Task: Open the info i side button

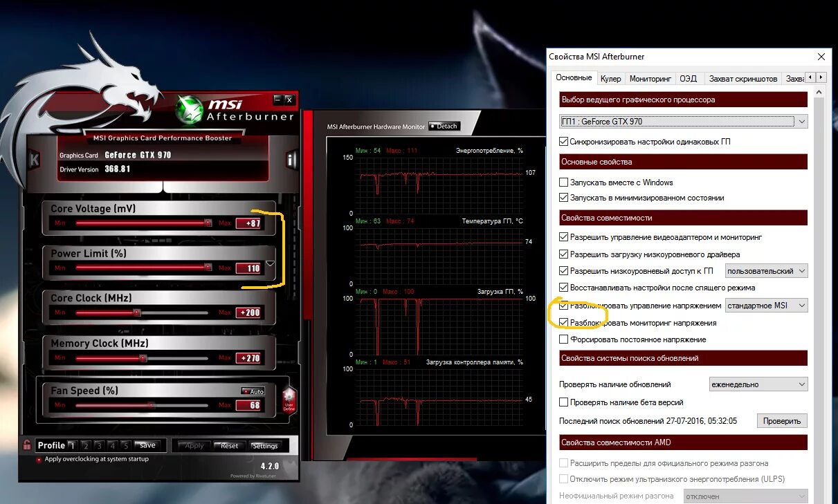Action: [291, 160]
